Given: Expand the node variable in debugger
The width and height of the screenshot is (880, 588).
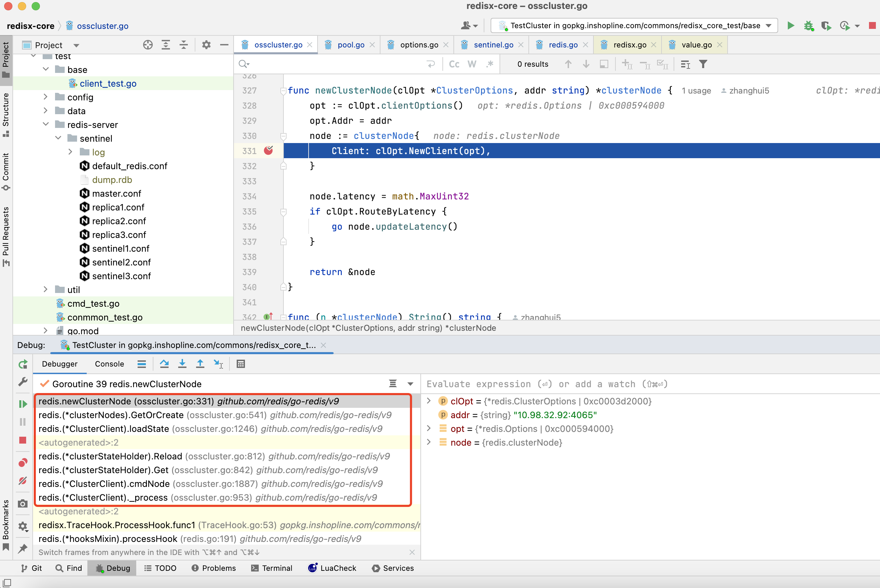Looking at the screenshot, I should [x=429, y=442].
